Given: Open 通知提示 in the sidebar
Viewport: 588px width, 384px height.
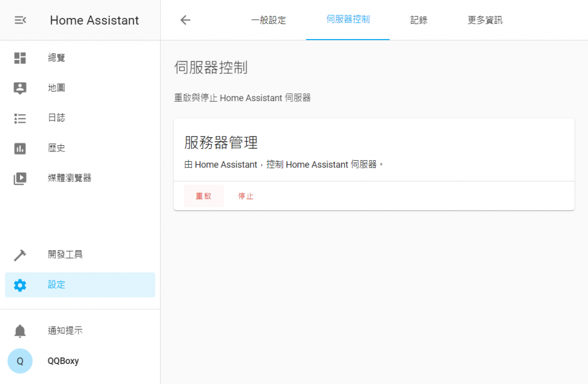Looking at the screenshot, I should click(80, 331).
